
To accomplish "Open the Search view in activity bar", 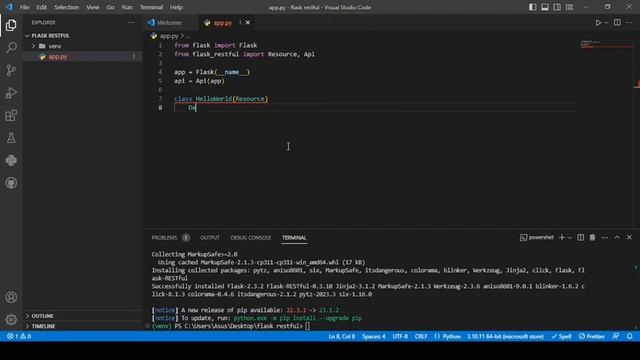I will 11,48.
